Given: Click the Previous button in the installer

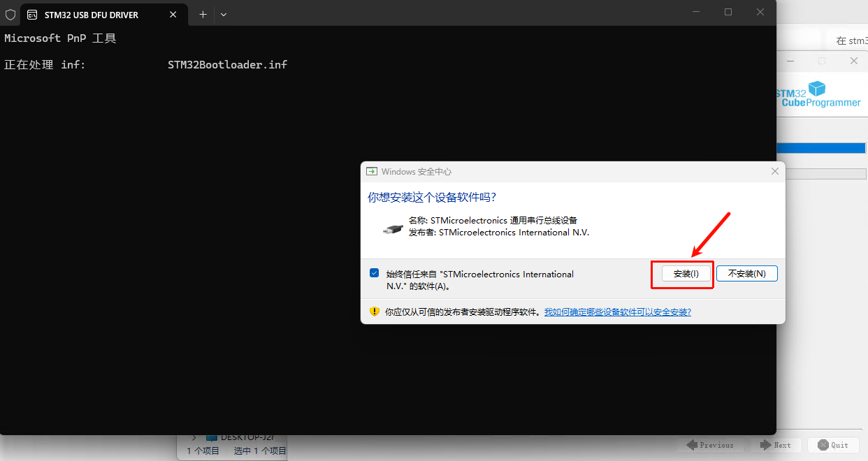Looking at the screenshot, I should click(711, 445).
